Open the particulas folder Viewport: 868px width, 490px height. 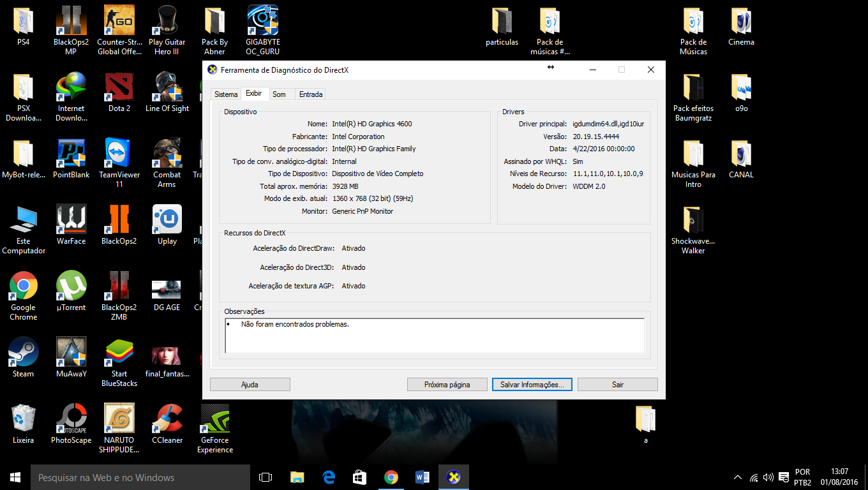pos(502,26)
